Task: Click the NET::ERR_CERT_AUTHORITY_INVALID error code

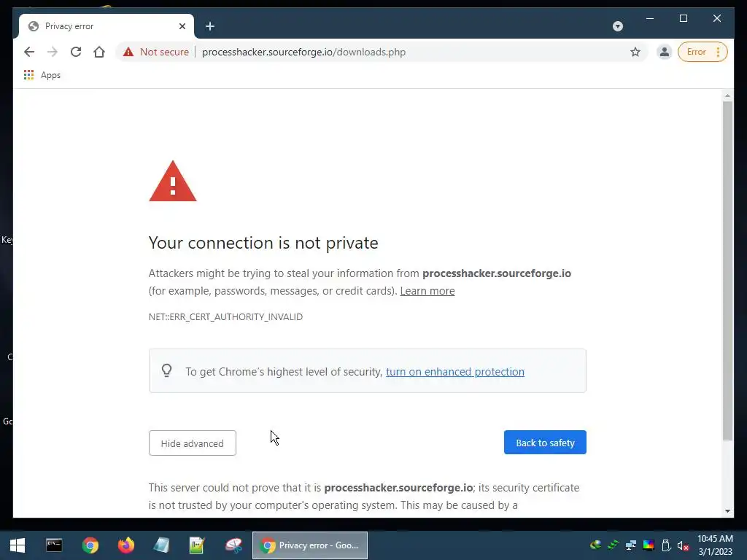Action: click(225, 316)
